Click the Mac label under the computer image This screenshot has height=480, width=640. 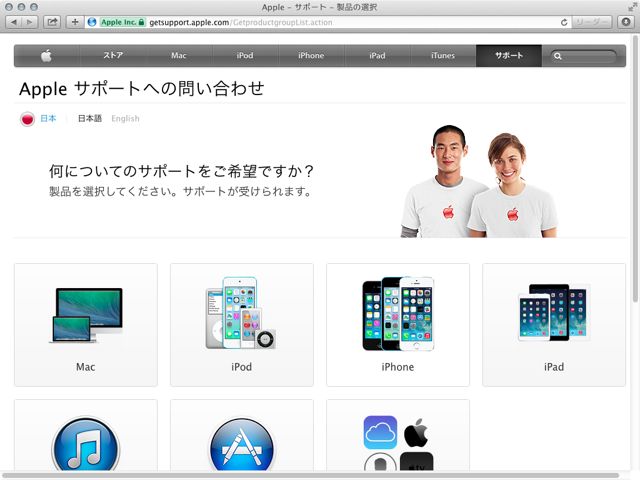[x=86, y=367]
